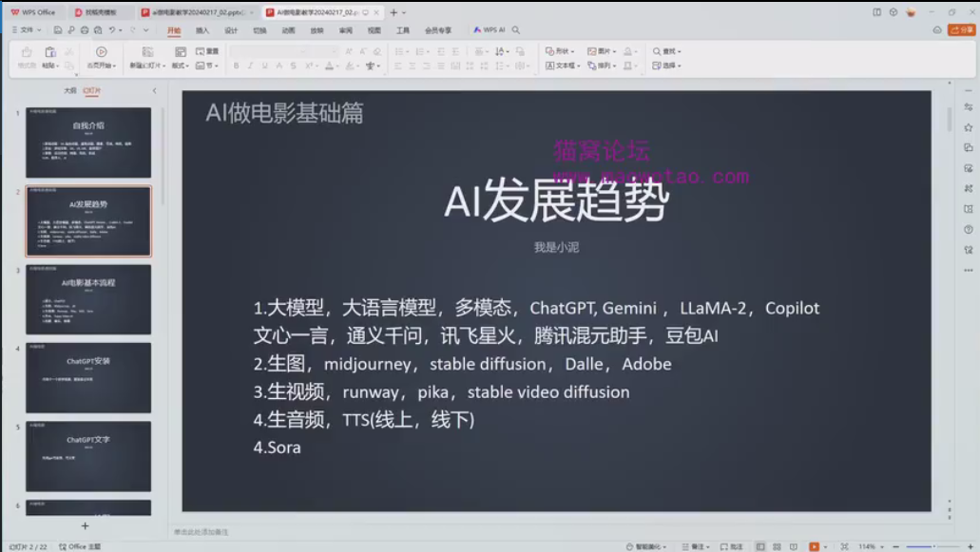Click the orange Share button
The image size is (980, 552).
pyautogui.click(x=962, y=30)
